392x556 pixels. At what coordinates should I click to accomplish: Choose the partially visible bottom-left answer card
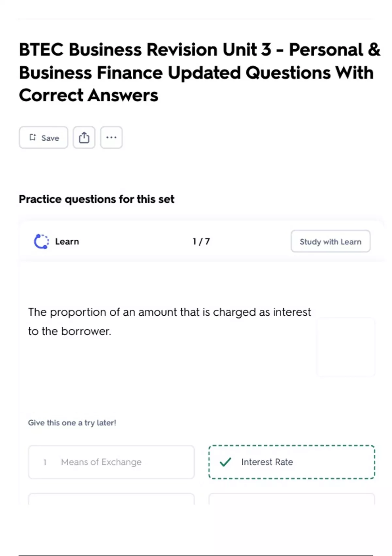[111, 499]
